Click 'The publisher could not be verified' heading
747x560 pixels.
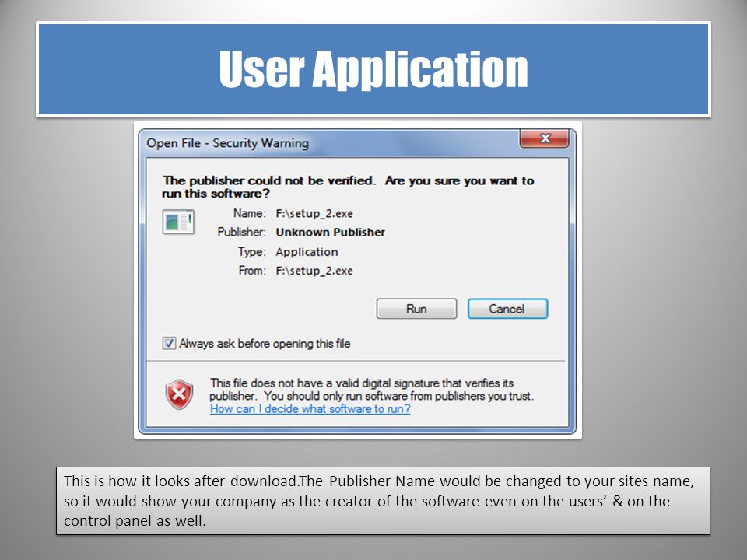pos(348,187)
